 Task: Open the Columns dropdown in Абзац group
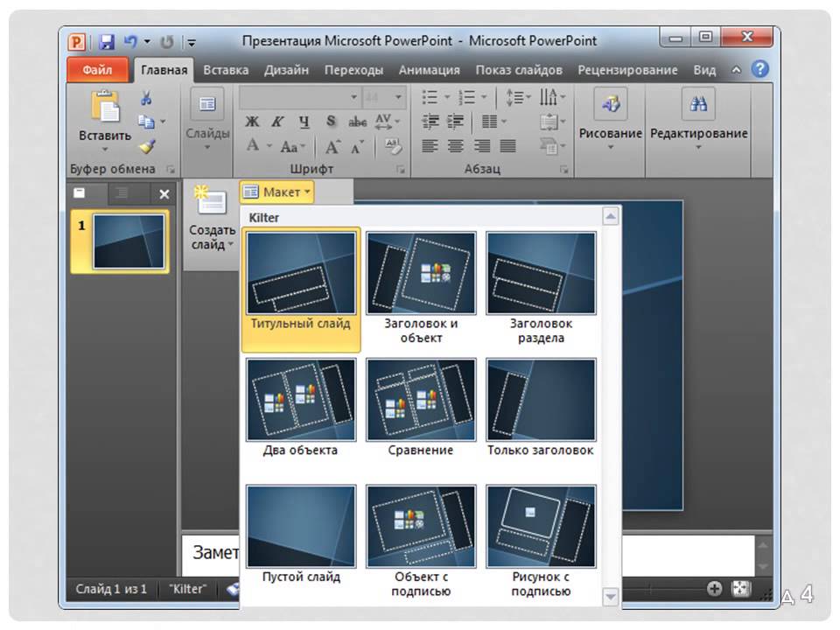[494, 122]
